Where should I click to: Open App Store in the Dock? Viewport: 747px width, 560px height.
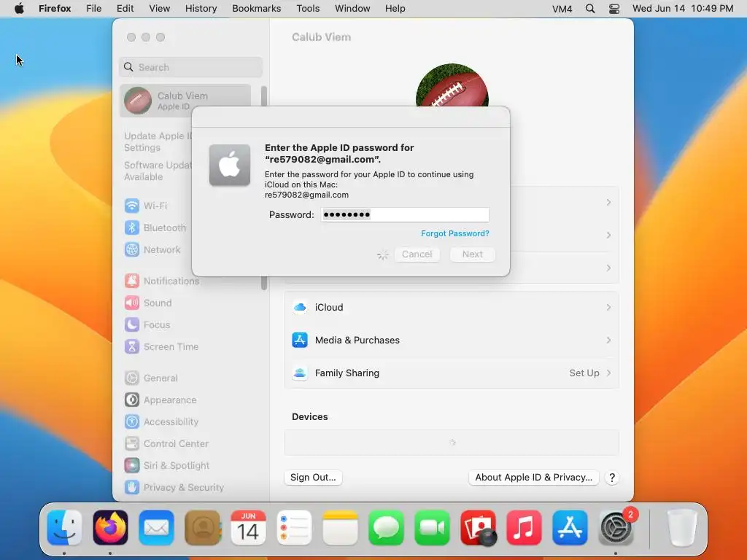(x=570, y=528)
